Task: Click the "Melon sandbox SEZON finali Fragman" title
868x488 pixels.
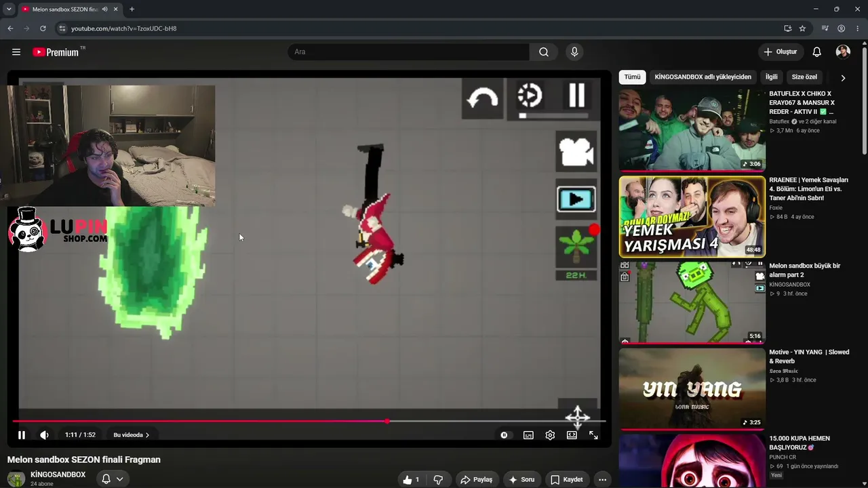Action: coord(84,460)
